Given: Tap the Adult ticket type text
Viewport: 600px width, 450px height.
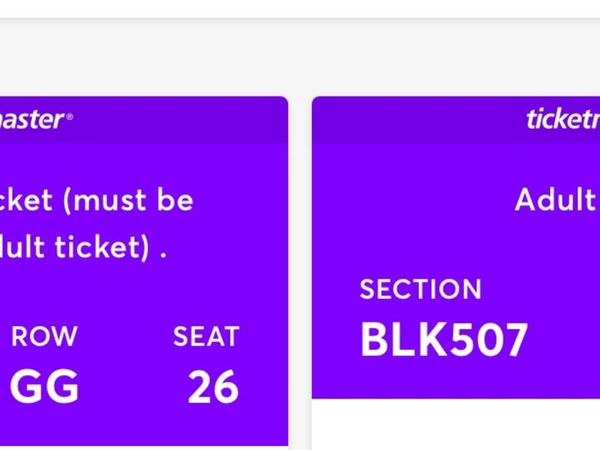Looking at the screenshot, I should (x=555, y=200).
